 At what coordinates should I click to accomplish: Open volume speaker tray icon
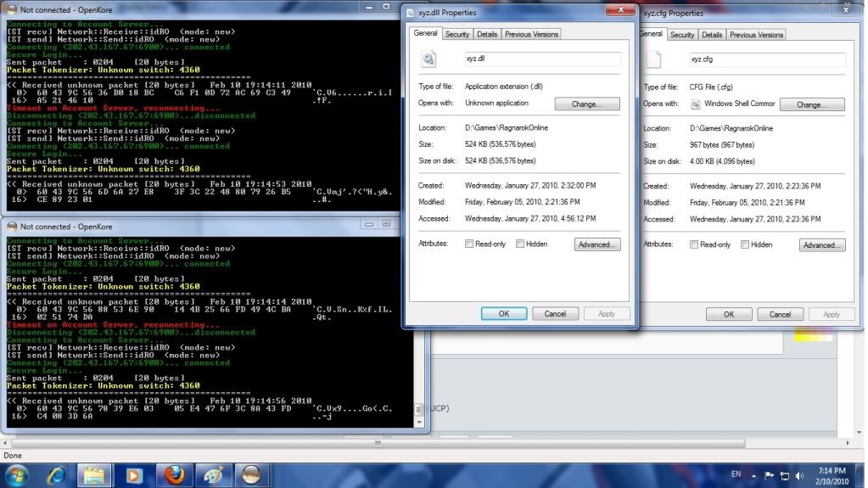pos(799,475)
